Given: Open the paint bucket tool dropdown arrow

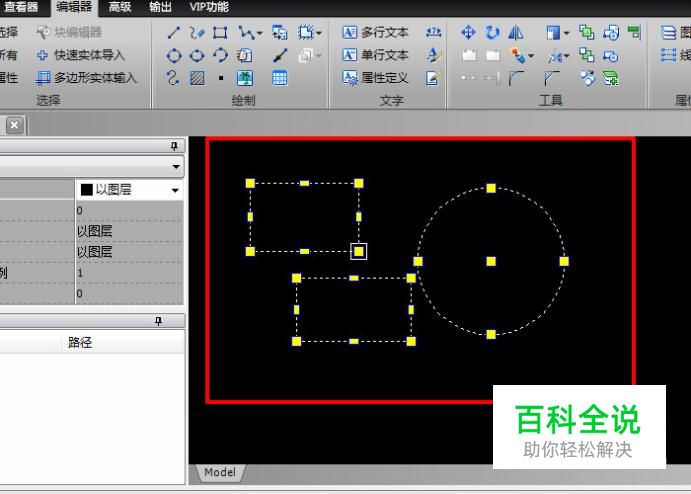Looking at the screenshot, I should pos(531,56).
